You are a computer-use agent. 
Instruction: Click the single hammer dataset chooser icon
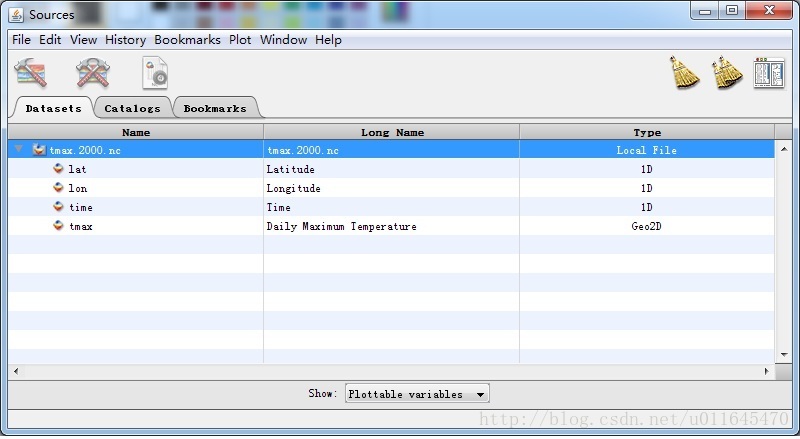[31, 73]
